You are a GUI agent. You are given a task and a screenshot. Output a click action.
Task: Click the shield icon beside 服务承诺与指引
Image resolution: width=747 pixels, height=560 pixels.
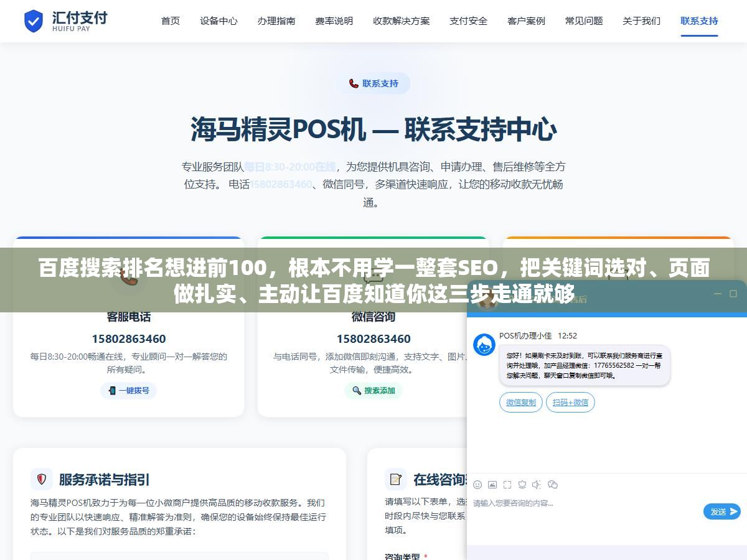click(42, 479)
